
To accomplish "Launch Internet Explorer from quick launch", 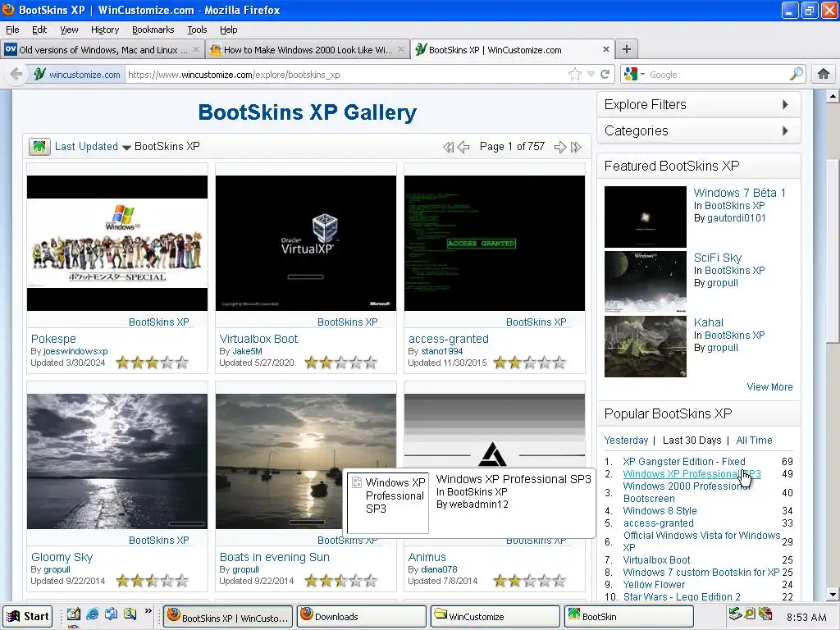I will [92, 614].
